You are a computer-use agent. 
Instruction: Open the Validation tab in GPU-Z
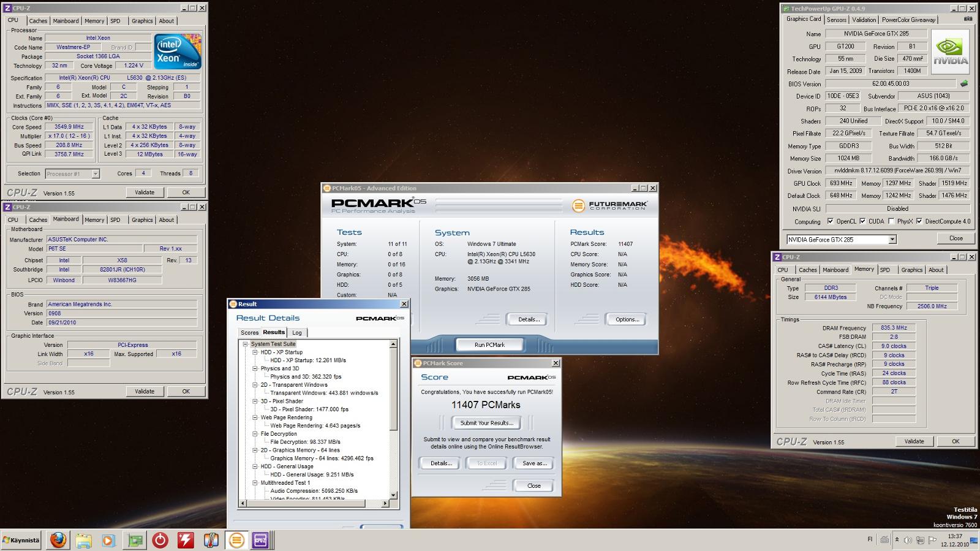coord(864,20)
